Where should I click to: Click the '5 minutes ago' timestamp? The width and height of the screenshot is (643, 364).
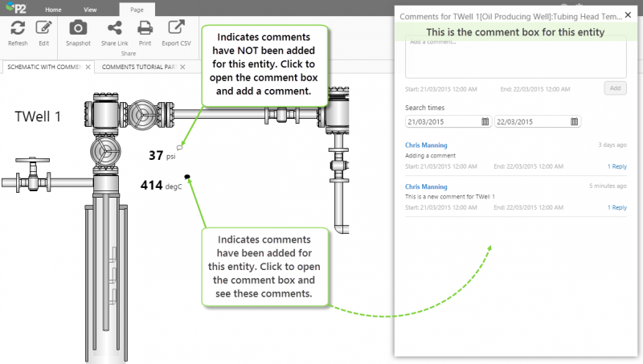point(608,186)
